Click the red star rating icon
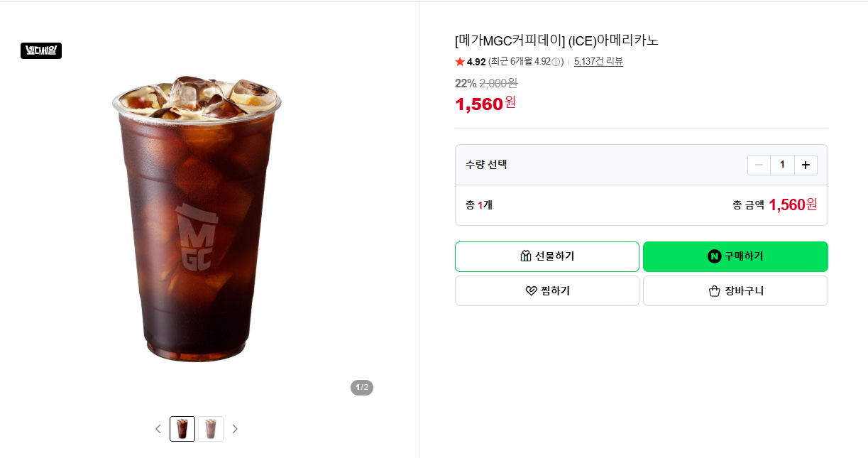Screen dimensions: 868x458 (x=460, y=62)
